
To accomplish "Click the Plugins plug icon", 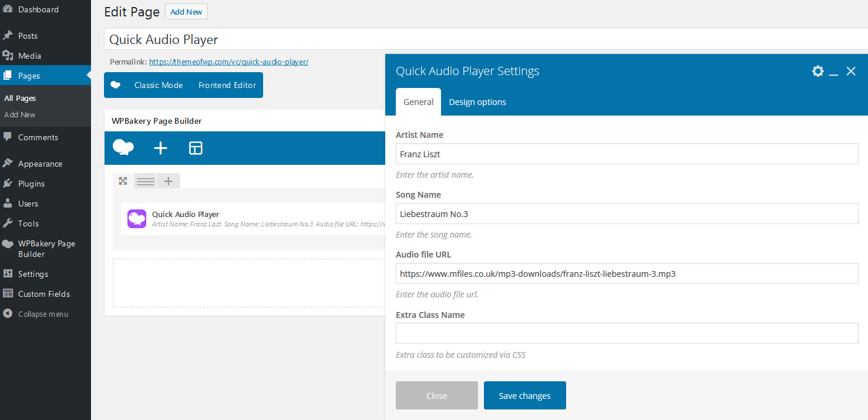I will [8, 184].
